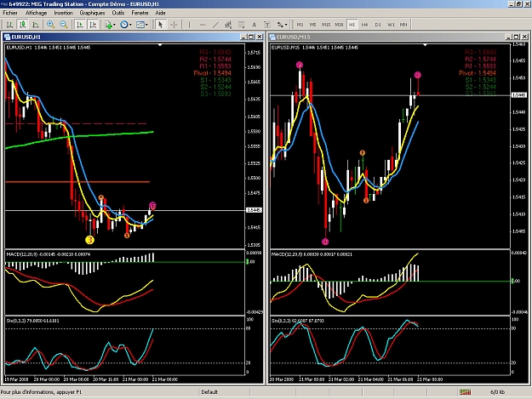Set timeframe to M5
532x399 pixels.
click(x=313, y=25)
